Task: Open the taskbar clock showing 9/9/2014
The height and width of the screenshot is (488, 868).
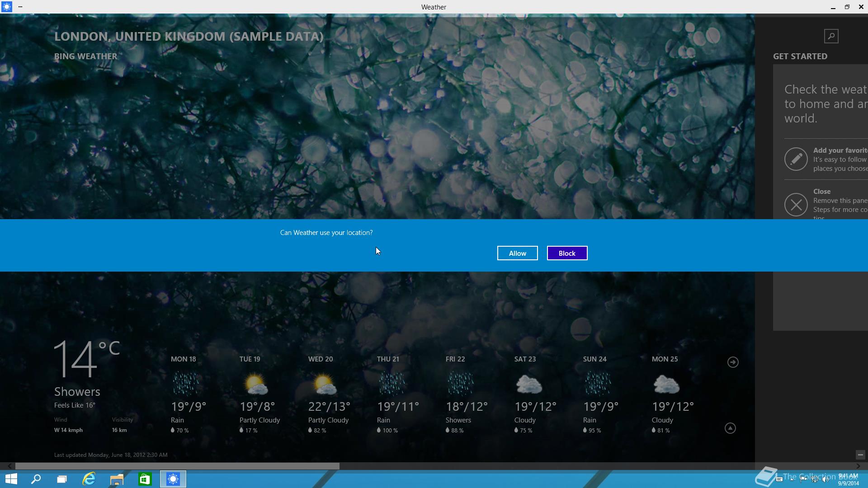Action: pyautogui.click(x=848, y=479)
